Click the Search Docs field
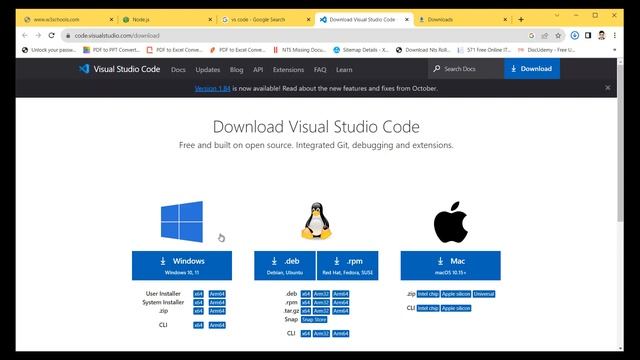640x360 pixels. pyautogui.click(x=466, y=69)
